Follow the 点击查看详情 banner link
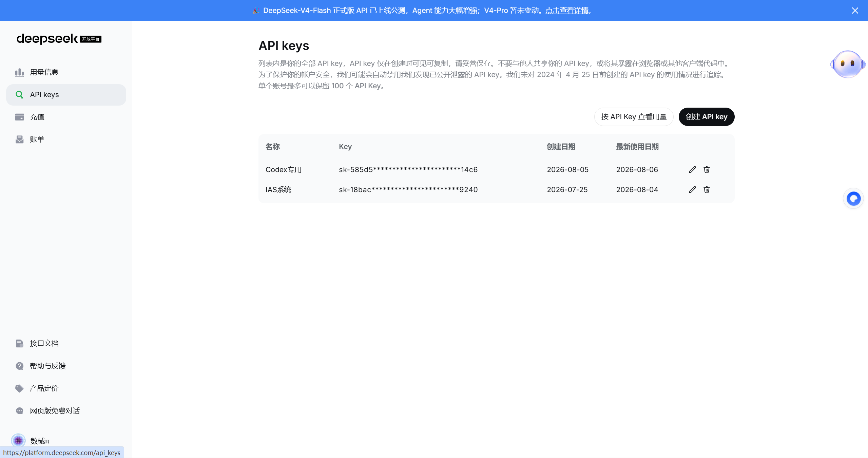 (567, 11)
